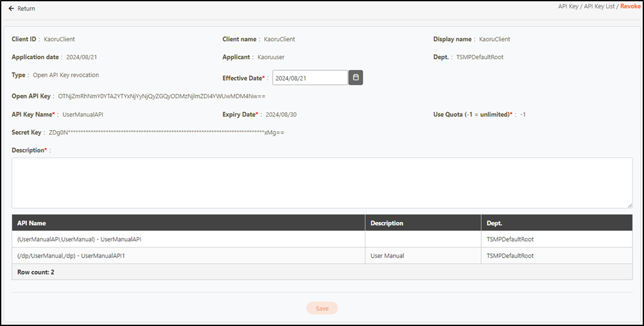
Task: Click the API Name column header
Action: 31,223
